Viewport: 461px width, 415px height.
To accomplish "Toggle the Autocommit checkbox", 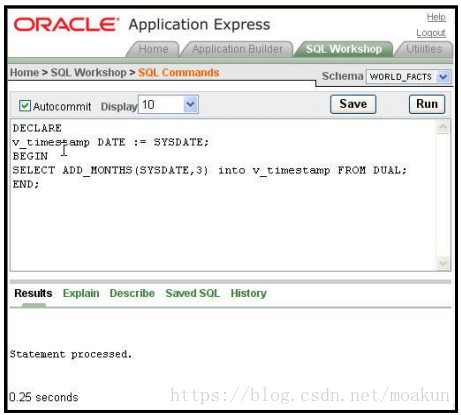I will coord(25,106).
